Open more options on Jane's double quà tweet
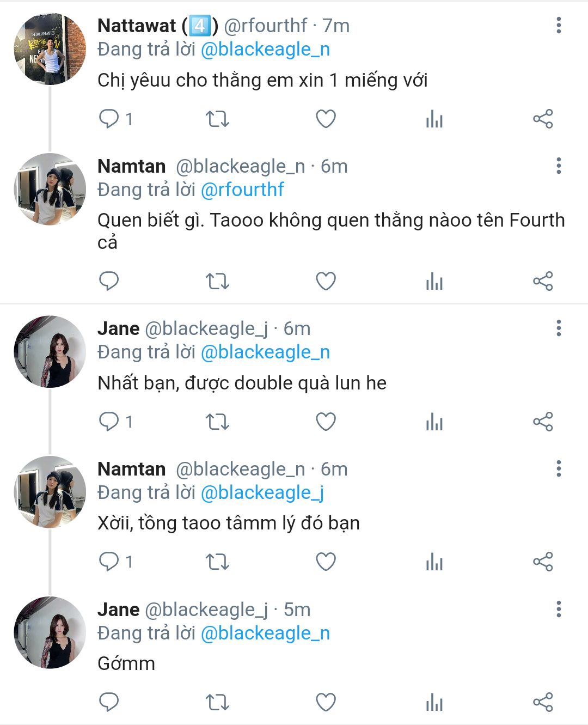Image resolution: width=588 pixels, height=725 pixels. pos(558,328)
